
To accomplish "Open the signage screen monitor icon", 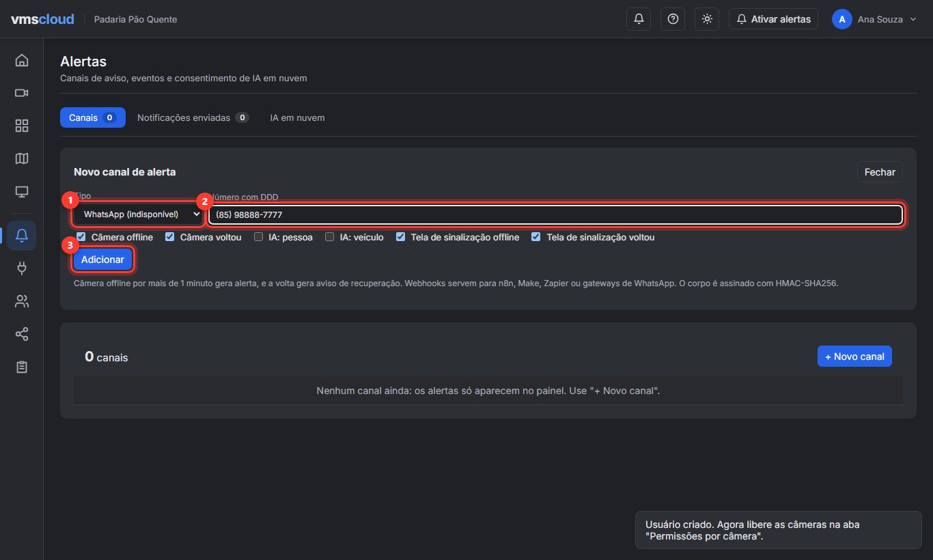I will click(x=22, y=192).
